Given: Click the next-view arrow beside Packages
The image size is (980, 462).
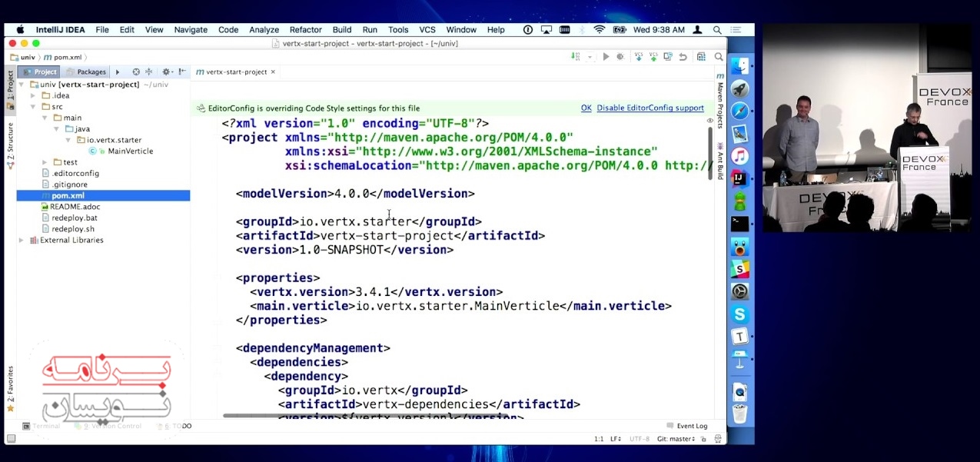Looking at the screenshot, I should [118, 71].
